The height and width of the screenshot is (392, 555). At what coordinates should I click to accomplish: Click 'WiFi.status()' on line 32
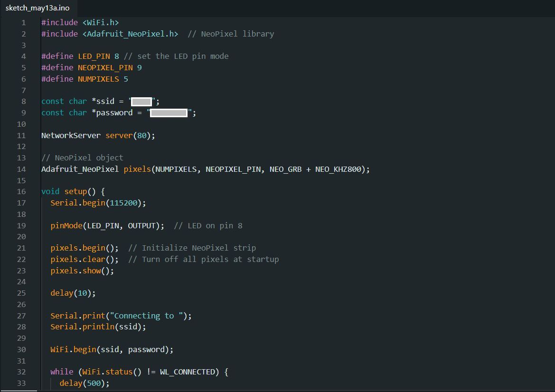click(x=112, y=372)
